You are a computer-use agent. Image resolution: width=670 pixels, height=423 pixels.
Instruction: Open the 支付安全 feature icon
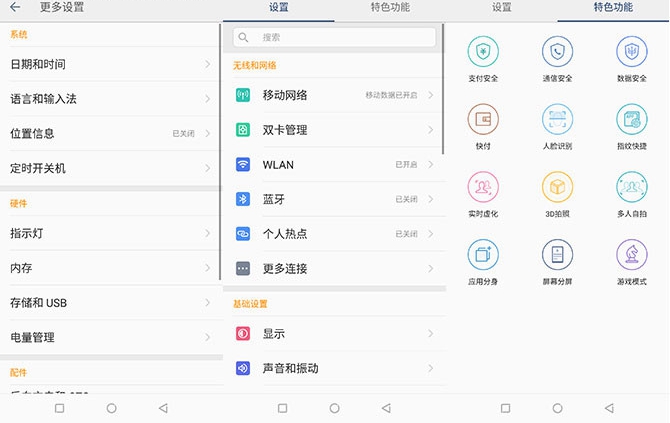(483, 52)
